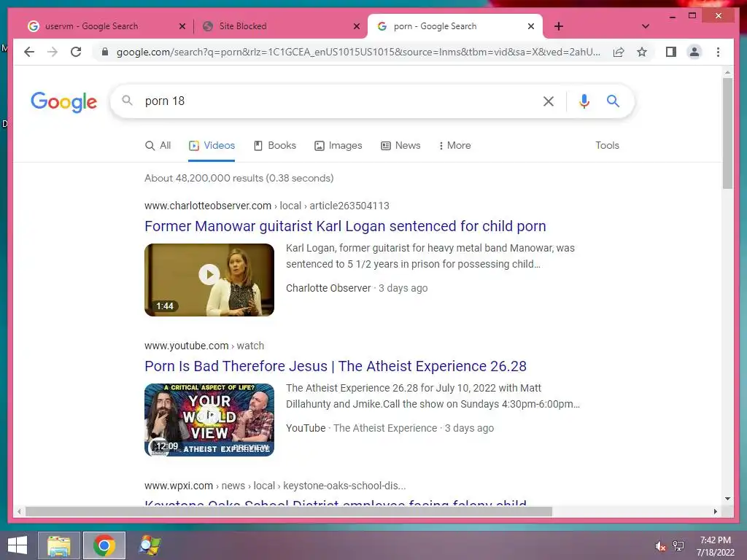View site information padlock
747x560 pixels.
105,52
